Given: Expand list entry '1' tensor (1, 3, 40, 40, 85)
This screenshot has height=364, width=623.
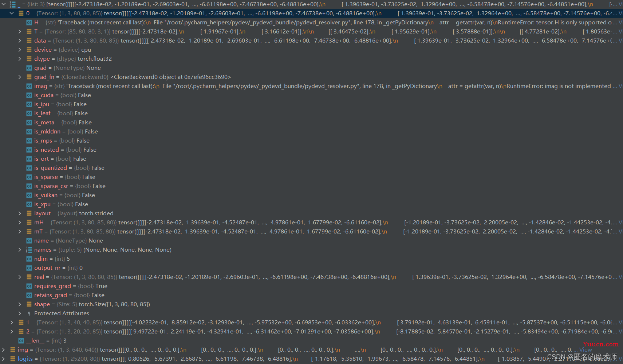Looking at the screenshot, I should click(x=12, y=323).
